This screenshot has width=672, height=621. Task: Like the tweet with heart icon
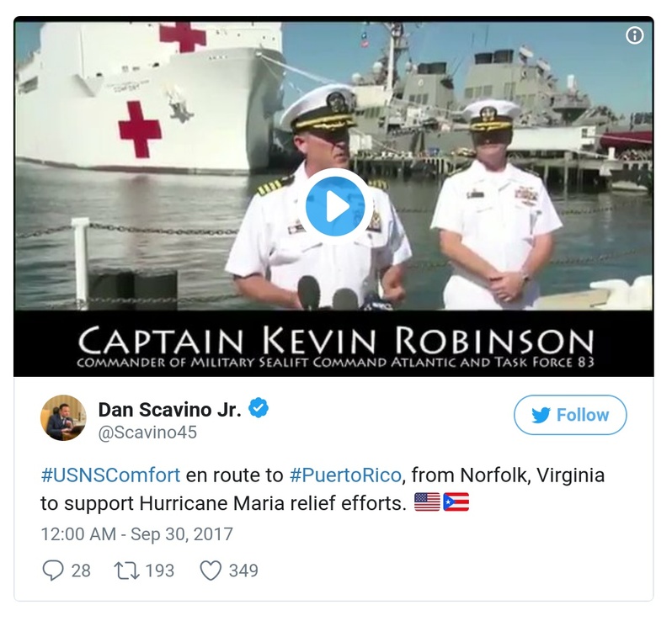(x=211, y=571)
